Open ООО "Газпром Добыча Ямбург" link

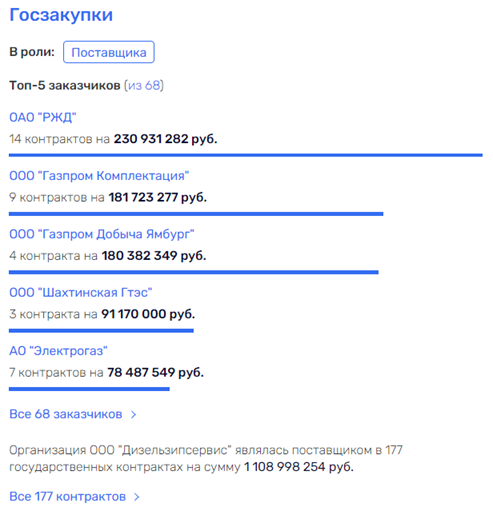click(x=102, y=234)
